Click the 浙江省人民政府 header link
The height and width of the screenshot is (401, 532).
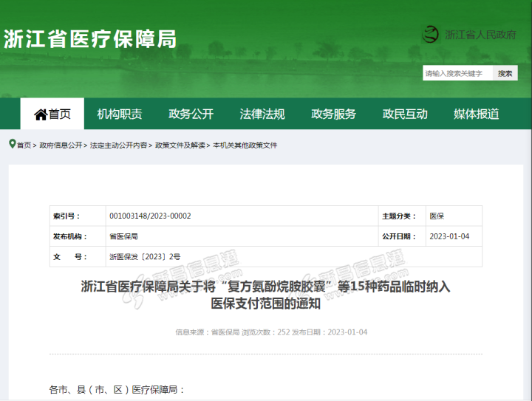pos(480,35)
